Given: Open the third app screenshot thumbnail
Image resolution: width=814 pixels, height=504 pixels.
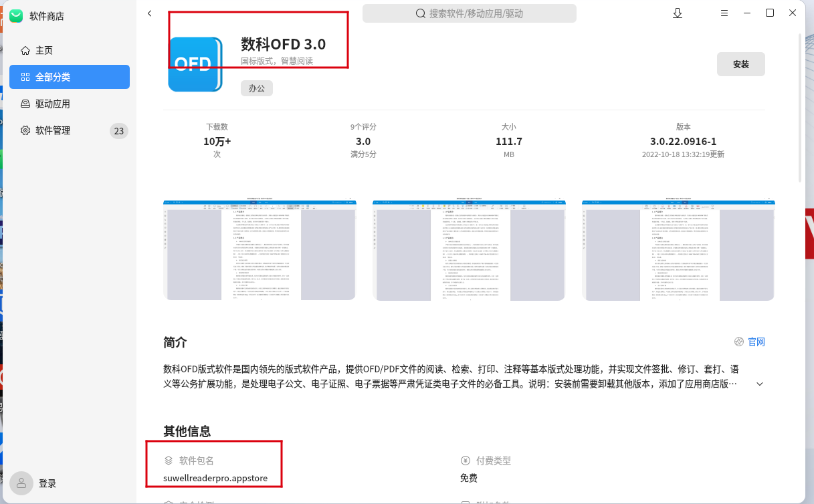Looking at the screenshot, I should 678,250.
